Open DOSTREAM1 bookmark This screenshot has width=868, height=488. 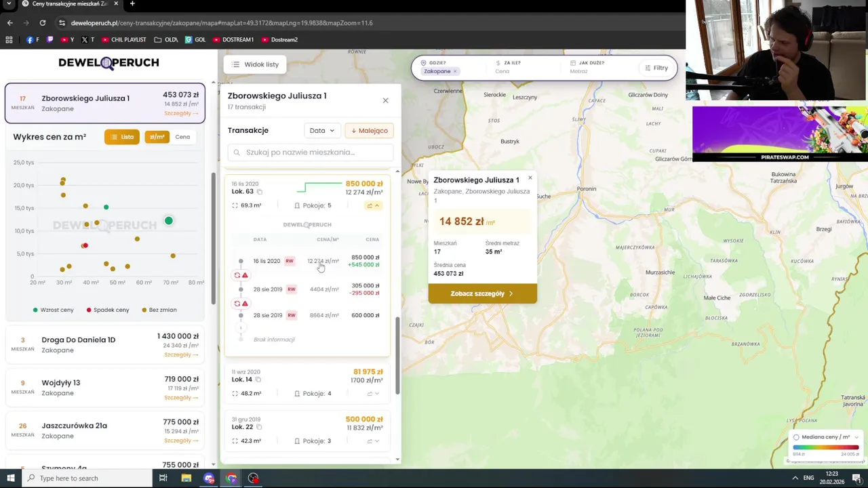[x=233, y=40]
